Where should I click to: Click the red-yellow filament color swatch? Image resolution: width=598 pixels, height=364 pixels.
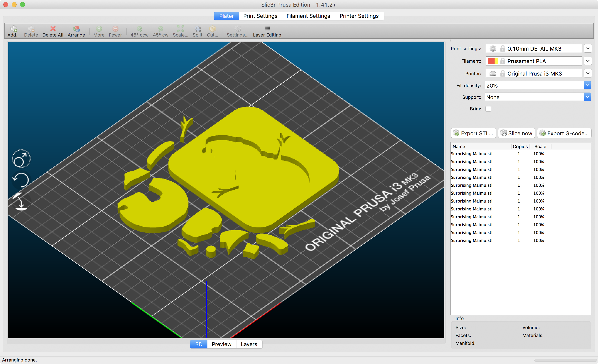click(493, 61)
